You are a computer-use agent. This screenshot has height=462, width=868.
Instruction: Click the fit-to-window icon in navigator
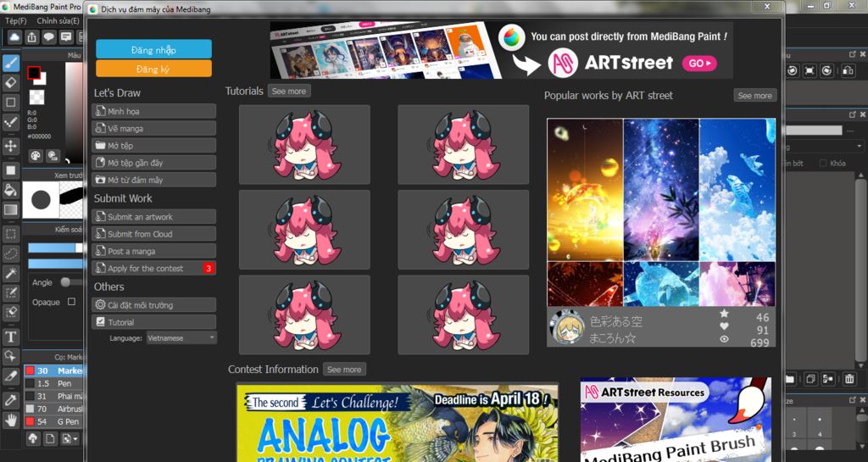(x=810, y=71)
